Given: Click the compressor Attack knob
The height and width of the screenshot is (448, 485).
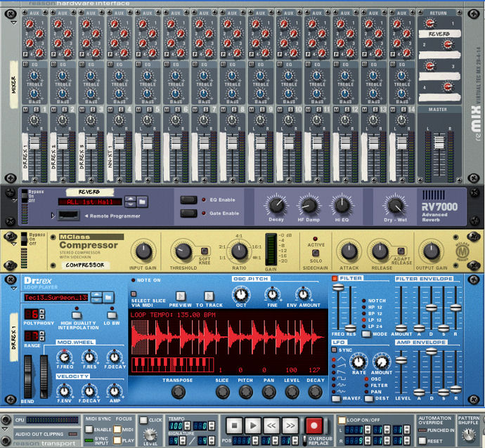Looking at the screenshot, I should (x=349, y=251).
